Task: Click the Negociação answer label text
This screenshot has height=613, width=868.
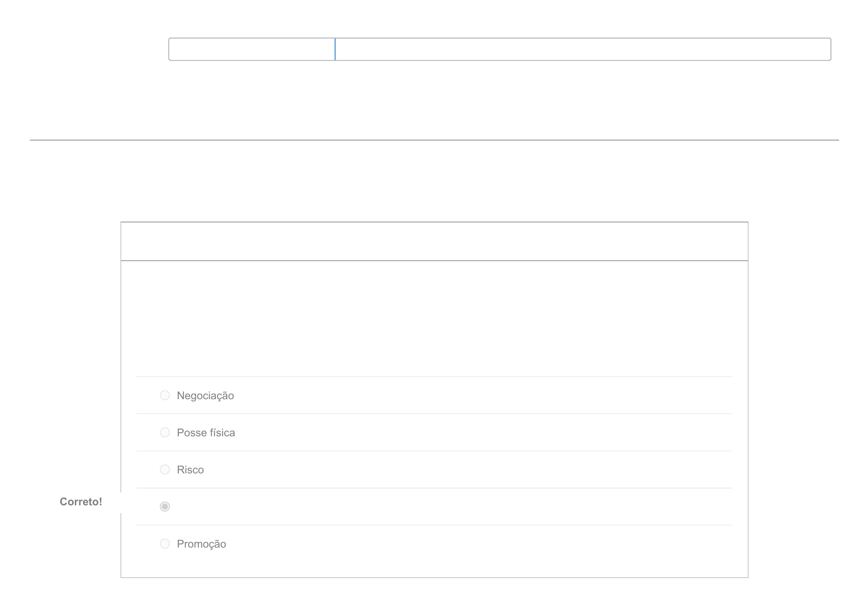Action: click(x=205, y=396)
